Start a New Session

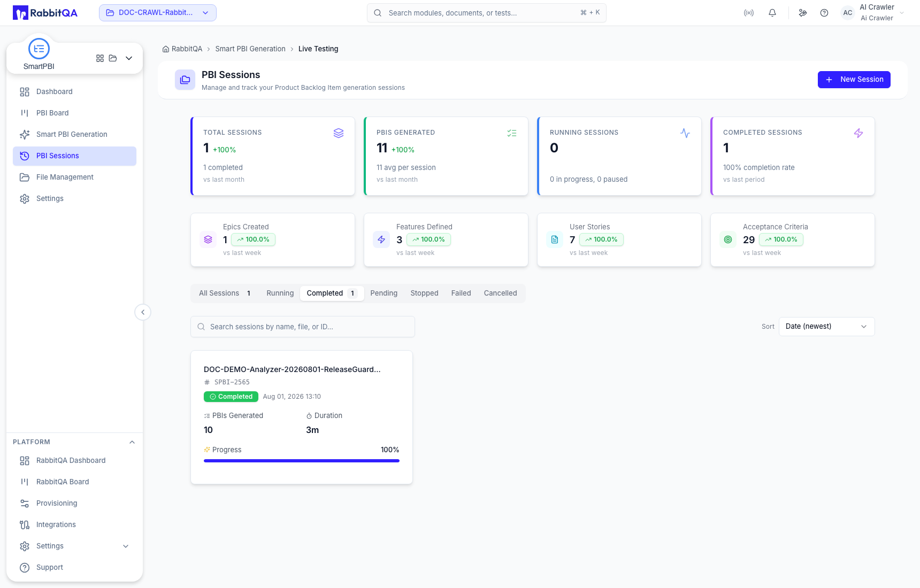coord(854,80)
